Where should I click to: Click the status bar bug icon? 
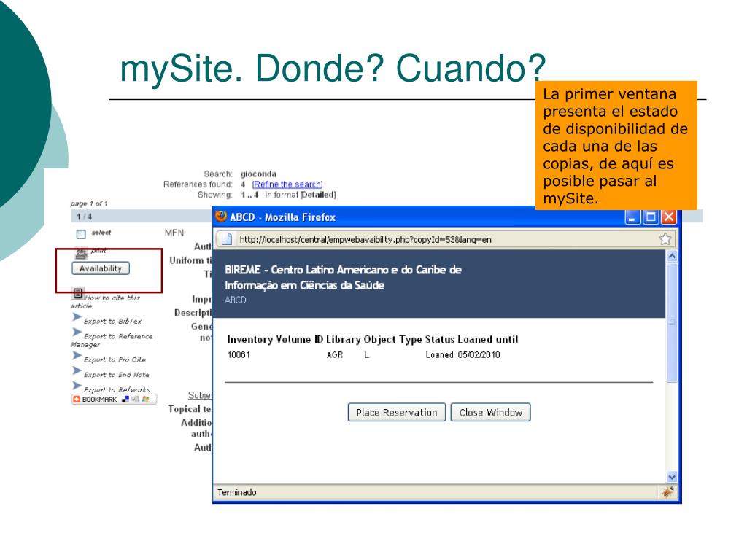[667, 492]
